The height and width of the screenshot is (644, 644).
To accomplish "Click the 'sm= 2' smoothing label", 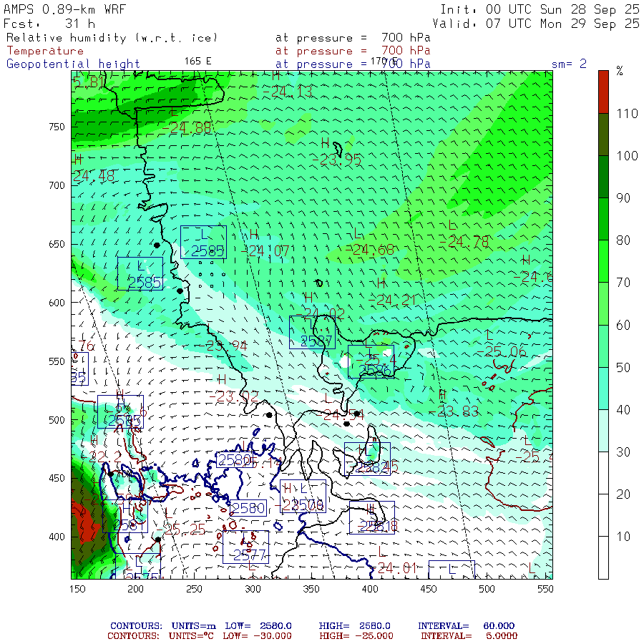I will (569, 64).
